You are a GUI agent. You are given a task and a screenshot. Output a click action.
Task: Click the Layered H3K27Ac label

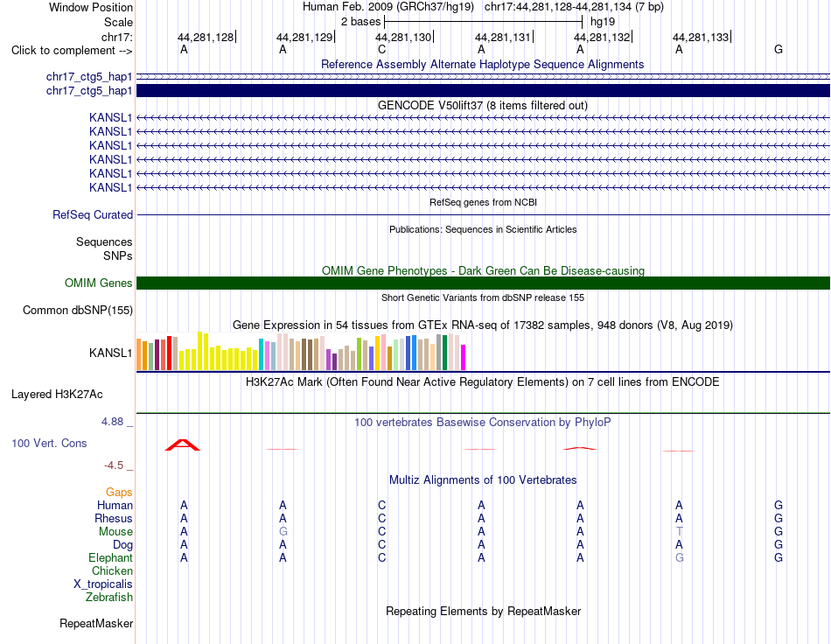[x=57, y=395]
